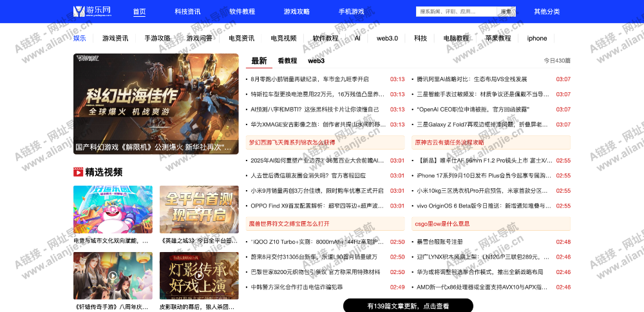
Task: Click the 精选视频 red video icon
Action: pos(79,171)
